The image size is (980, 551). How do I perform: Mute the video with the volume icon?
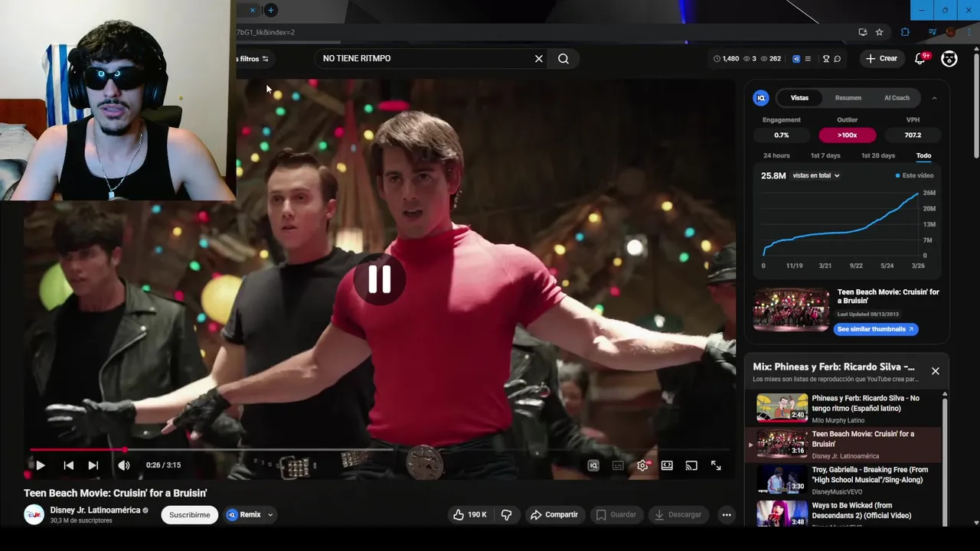tap(124, 465)
